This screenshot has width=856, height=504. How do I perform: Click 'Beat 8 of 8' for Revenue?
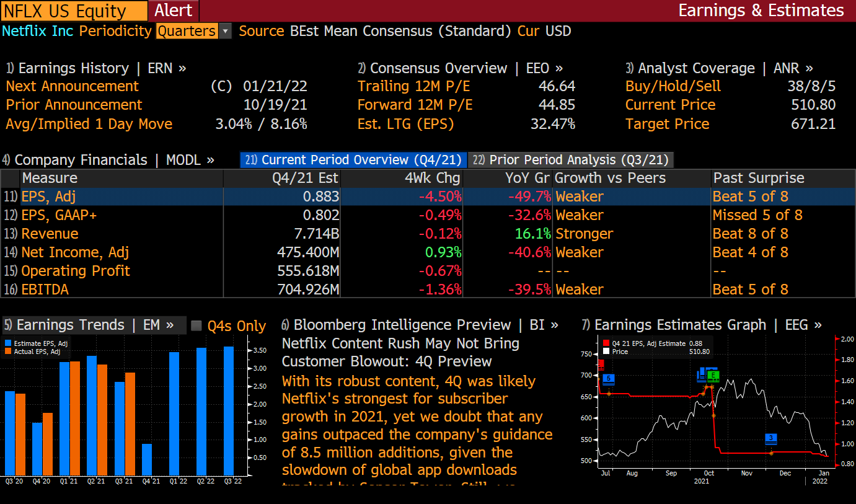[751, 234]
